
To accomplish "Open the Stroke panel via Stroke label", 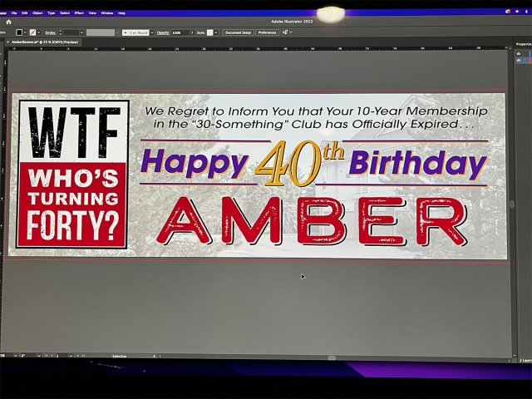I will tap(51, 33).
